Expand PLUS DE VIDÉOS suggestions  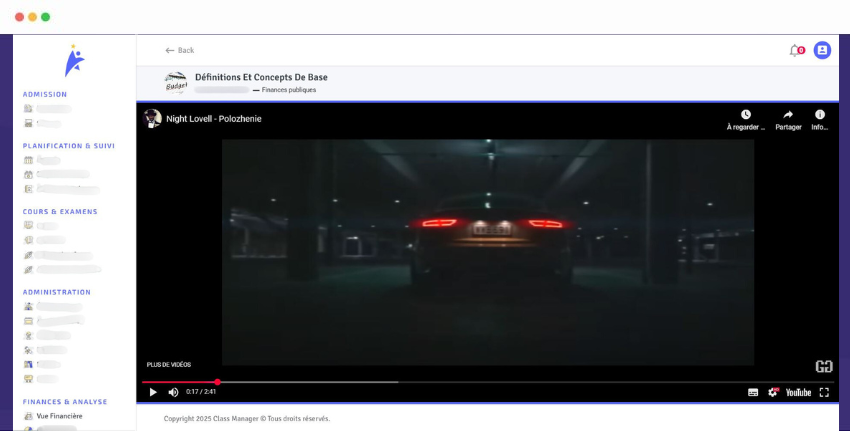click(169, 365)
